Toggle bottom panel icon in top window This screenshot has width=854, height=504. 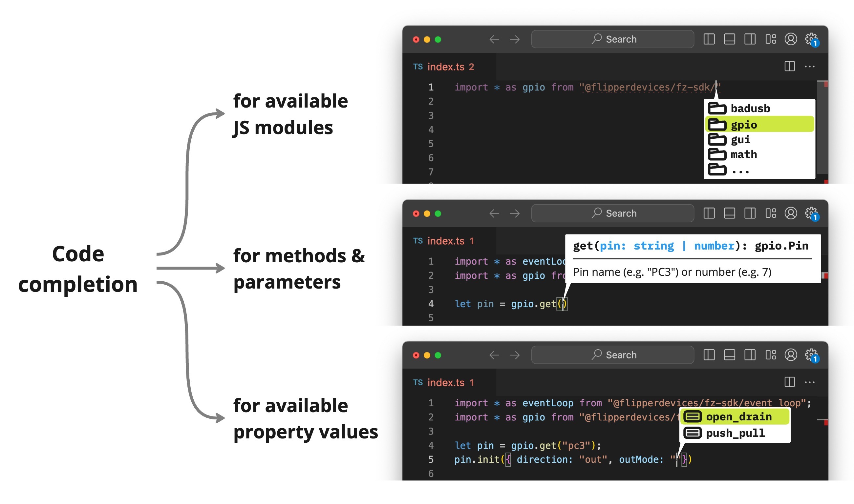click(x=729, y=39)
